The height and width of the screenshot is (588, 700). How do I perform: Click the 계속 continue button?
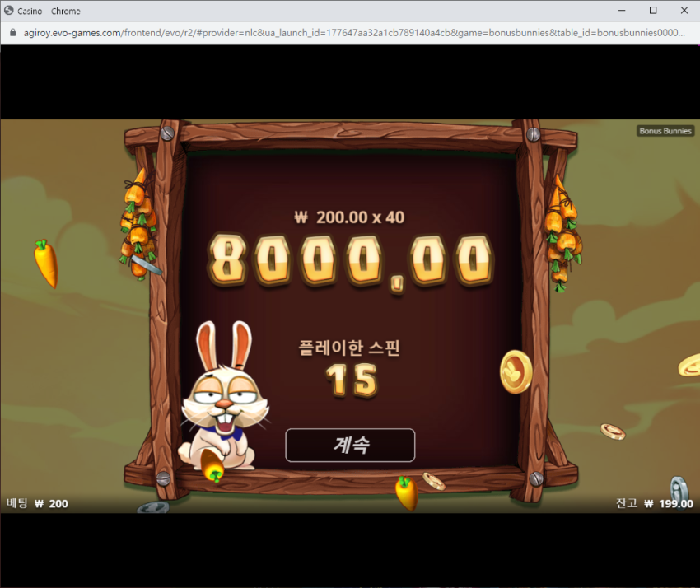350,446
